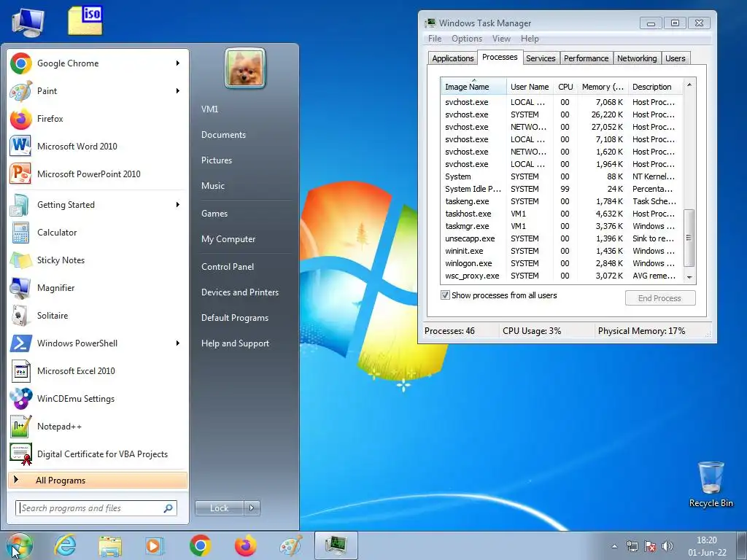The image size is (747, 560).
Task: Expand Paint recent files arrow
Action: [178, 91]
